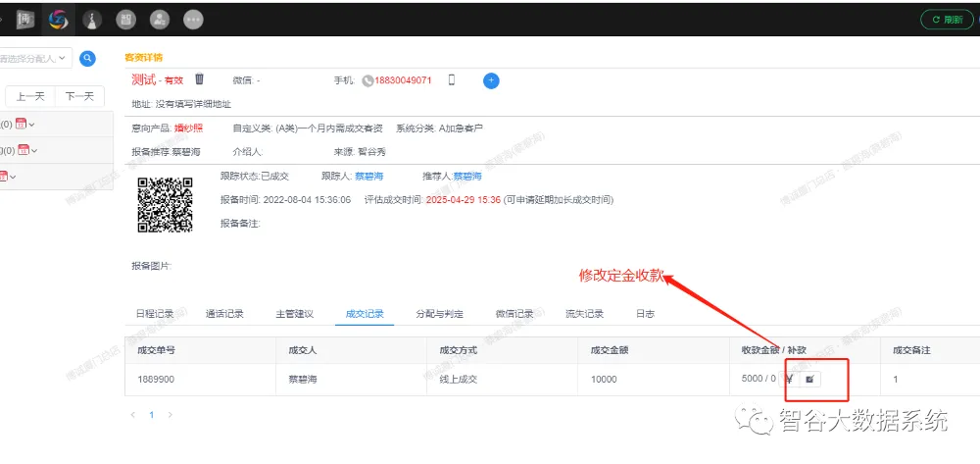The image size is (980, 464).
Task: Switch to the 日程记录 tab
Action: tap(153, 314)
